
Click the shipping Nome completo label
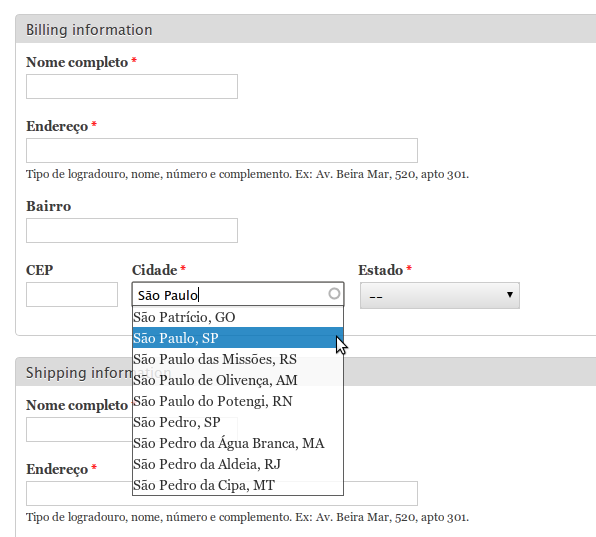pyautogui.click(x=77, y=405)
